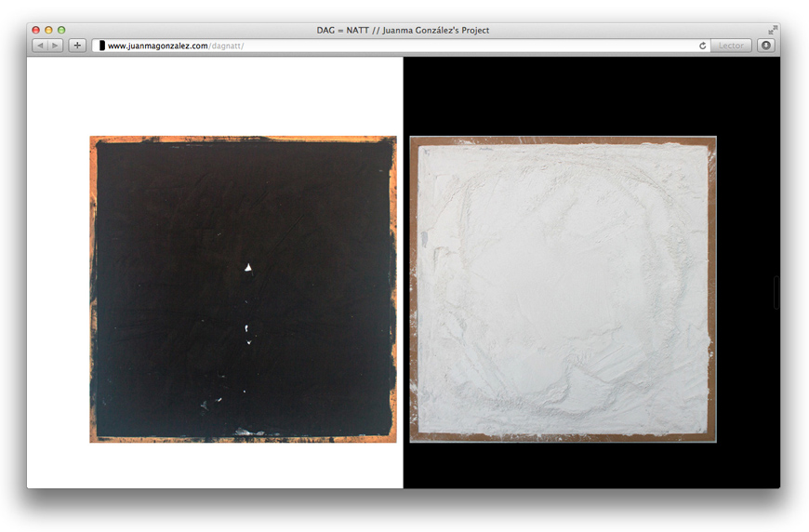Viewport: 809px width, 532px height.
Task: Minimize the window with yellow button
Action: point(49,31)
